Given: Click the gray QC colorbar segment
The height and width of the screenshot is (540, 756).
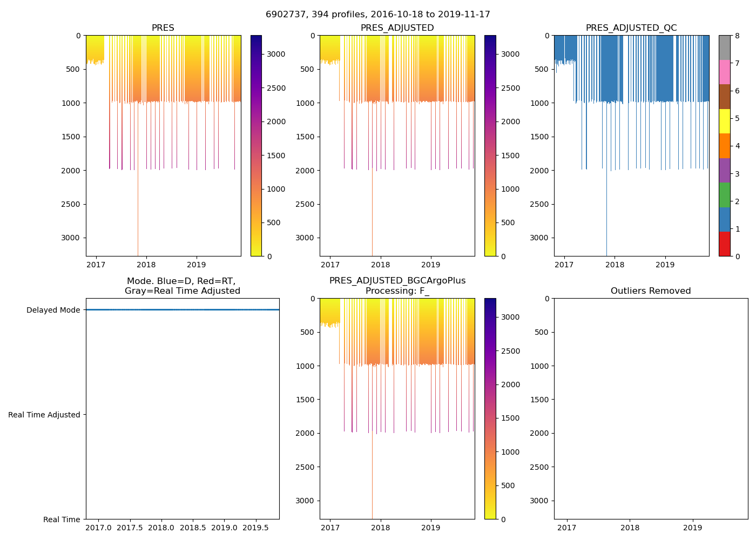Looking at the screenshot, I should tap(724, 48).
